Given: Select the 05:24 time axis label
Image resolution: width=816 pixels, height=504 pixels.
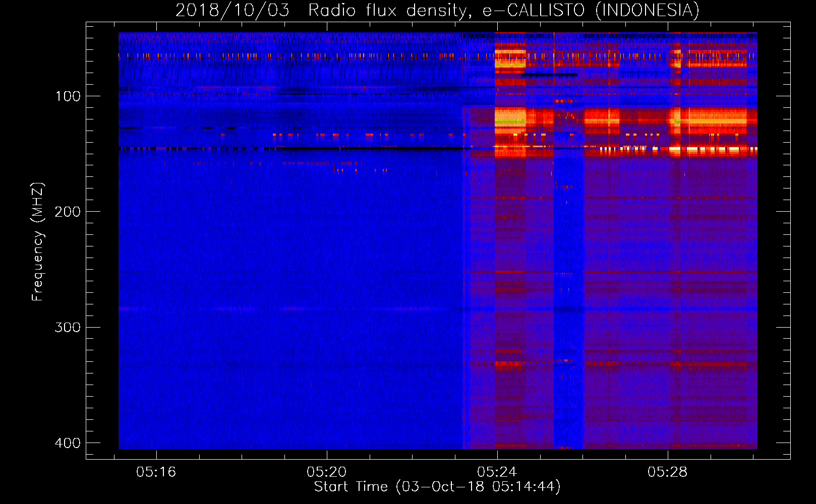Looking at the screenshot, I should 497,472.
